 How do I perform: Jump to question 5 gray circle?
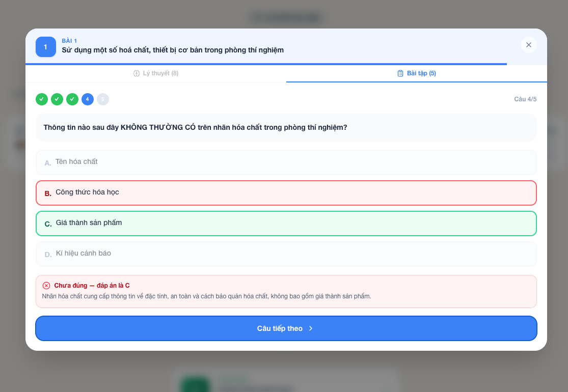click(x=102, y=99)
